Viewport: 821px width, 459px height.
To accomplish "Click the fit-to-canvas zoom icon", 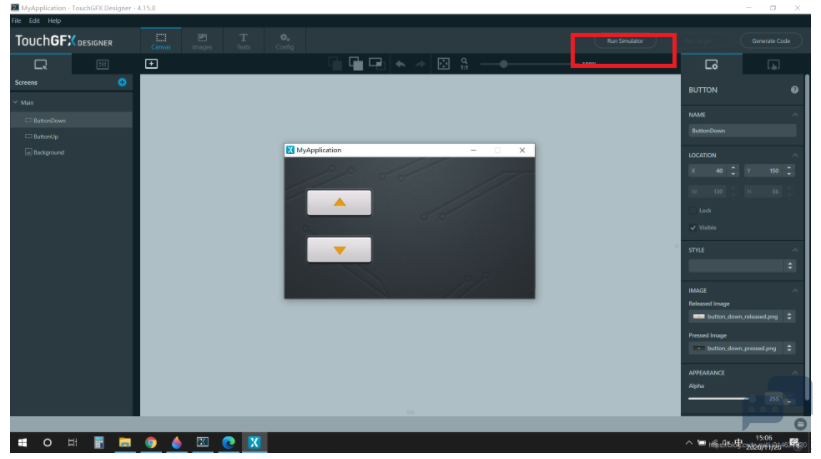I will [443, 64].
